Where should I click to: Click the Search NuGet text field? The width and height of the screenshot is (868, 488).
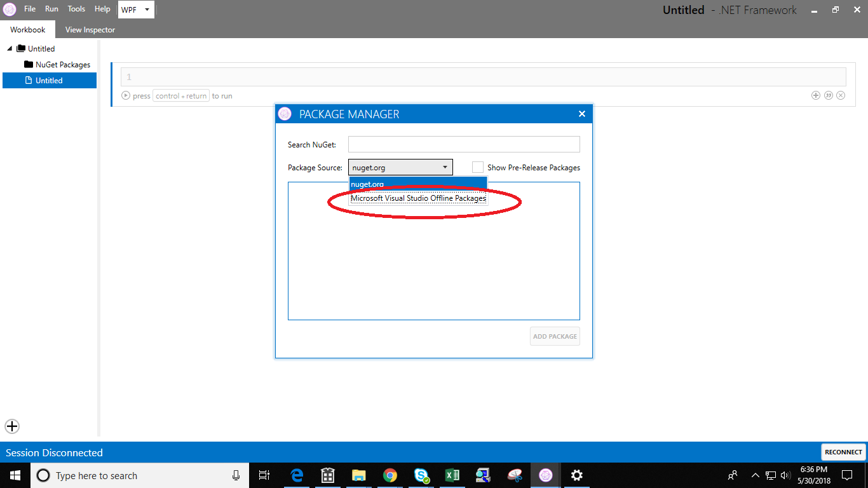(x=464, y=144)
